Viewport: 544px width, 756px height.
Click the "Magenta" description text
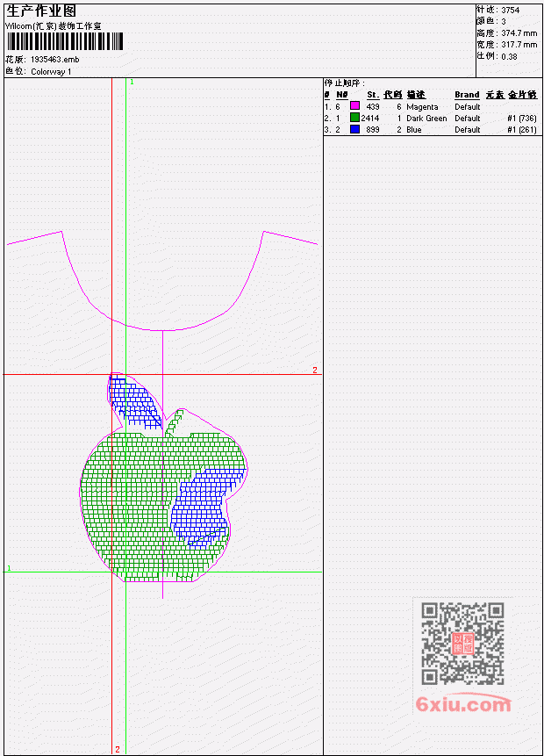coord(422,107)
